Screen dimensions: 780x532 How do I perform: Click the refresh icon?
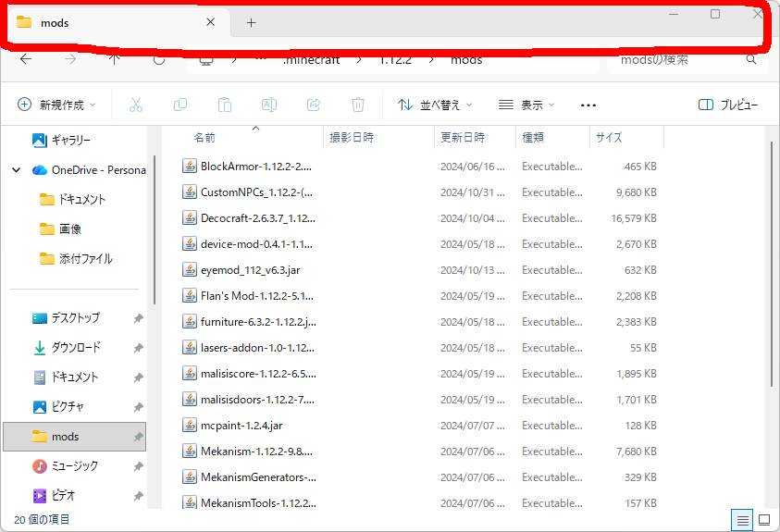click(x=158, y=59)
